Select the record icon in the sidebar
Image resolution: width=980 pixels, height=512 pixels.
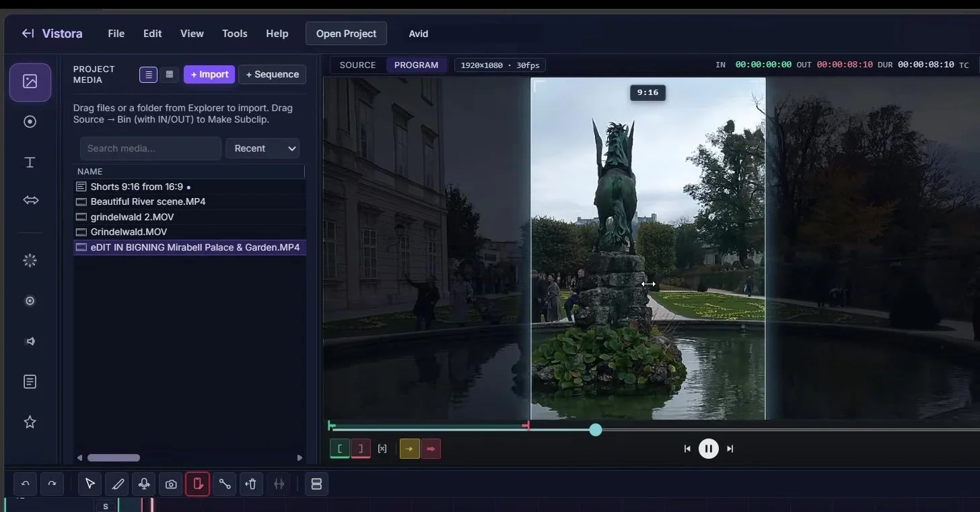tap(30, 122)
